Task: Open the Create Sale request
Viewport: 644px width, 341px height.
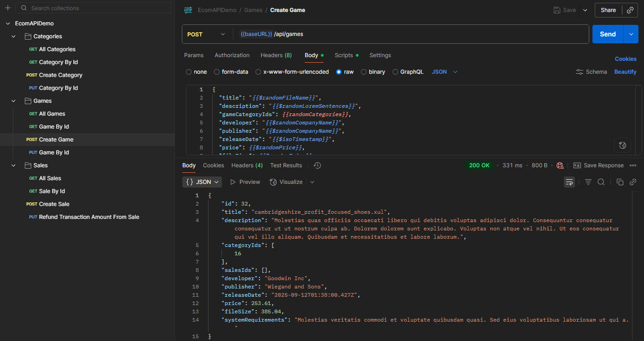Action: 54,204
